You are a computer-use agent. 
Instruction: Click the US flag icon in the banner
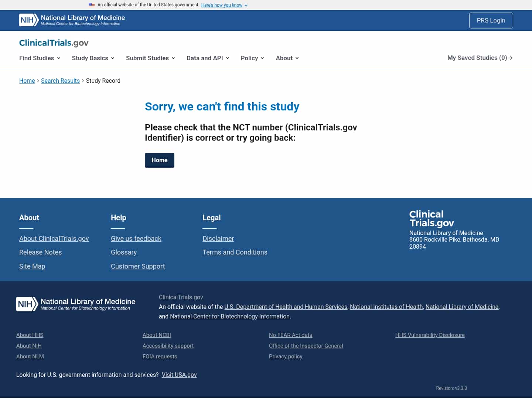(92, 5)
